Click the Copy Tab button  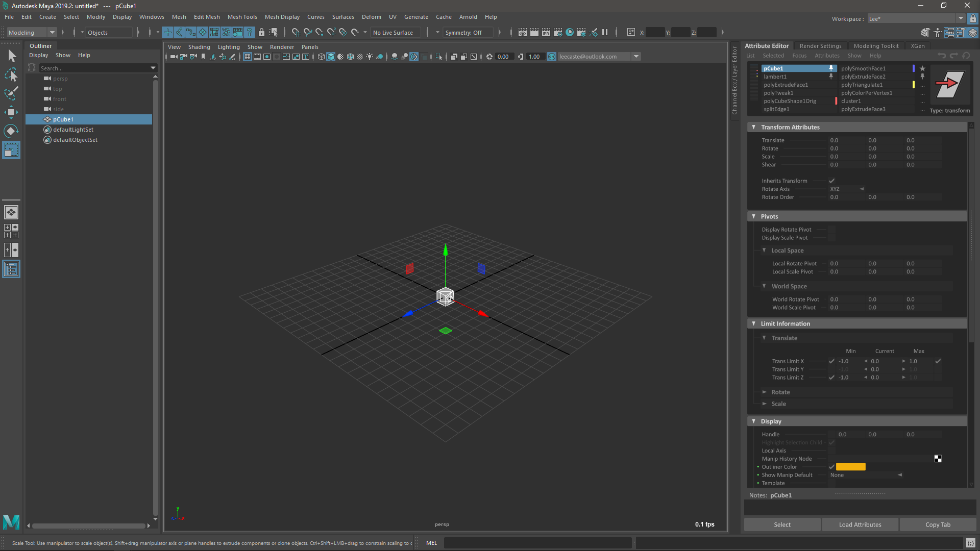coord(938,524)
